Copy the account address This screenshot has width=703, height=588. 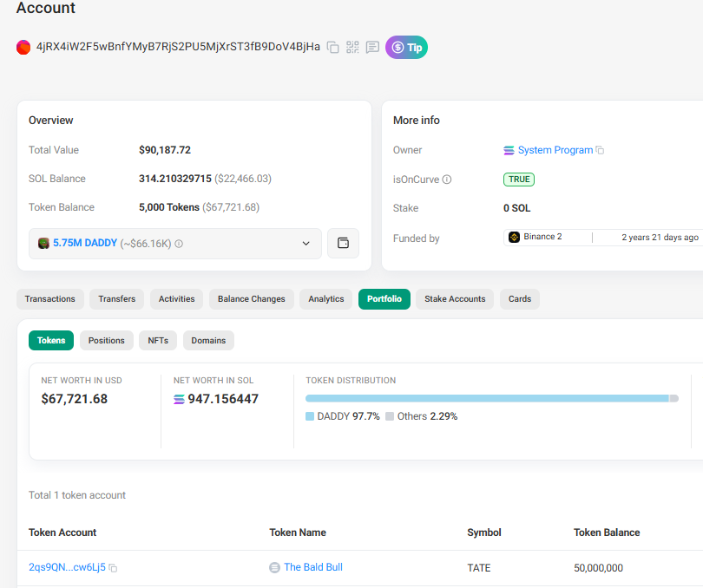pyautogui.click(x=332, y=47)
